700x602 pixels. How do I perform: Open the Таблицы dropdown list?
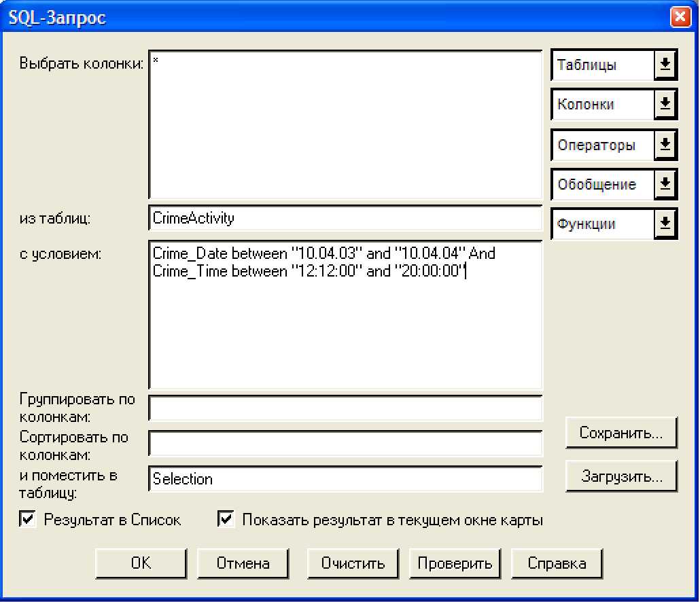(x=665, y=65)
